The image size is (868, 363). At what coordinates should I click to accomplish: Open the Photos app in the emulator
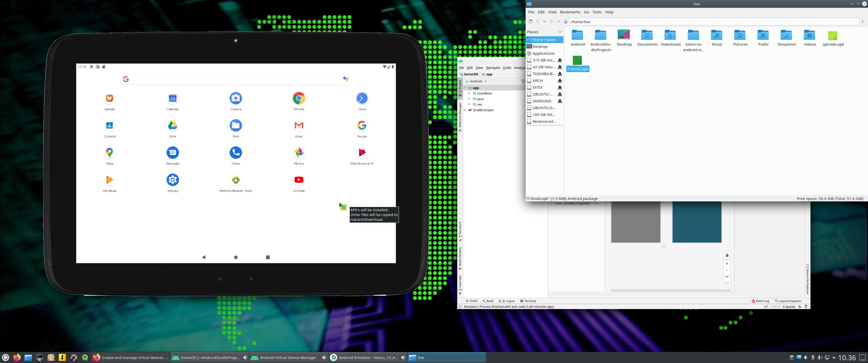[299, 153]
